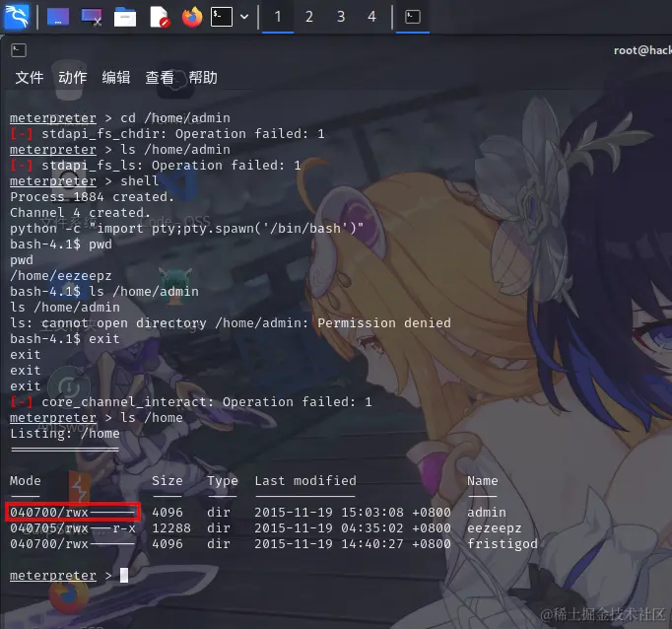Open the Kali dragon applications menu

17,17
